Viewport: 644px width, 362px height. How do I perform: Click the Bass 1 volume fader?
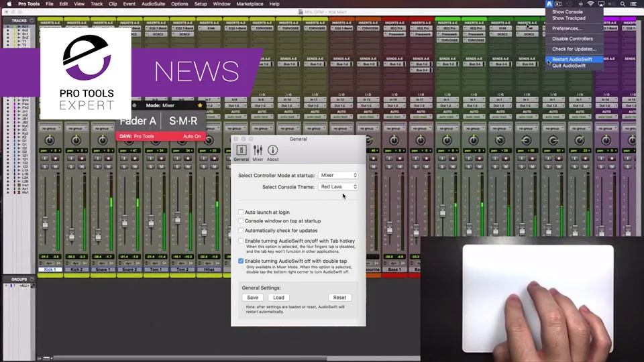[x=390, y=228]
